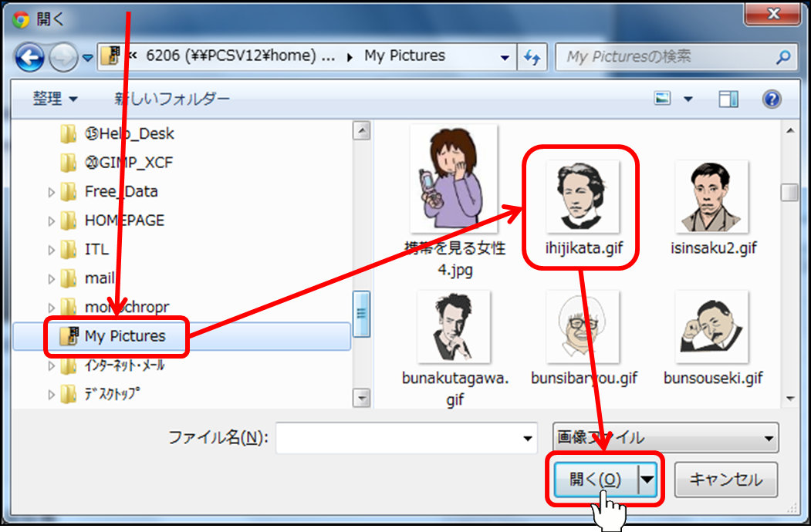The height and width of the screenshot is (532, 811).
Task: Change view with the view mode icon
Action: click(x=662, y=99)
